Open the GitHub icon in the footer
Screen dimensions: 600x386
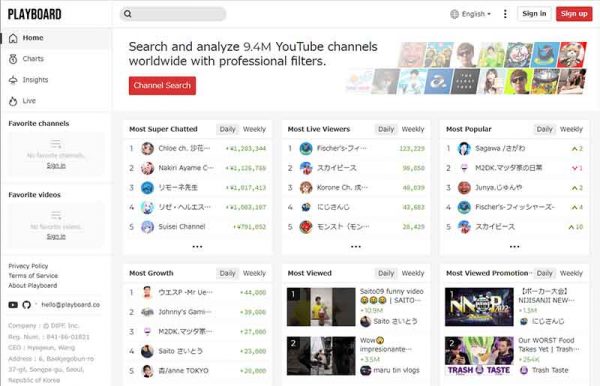coord(26,305)
